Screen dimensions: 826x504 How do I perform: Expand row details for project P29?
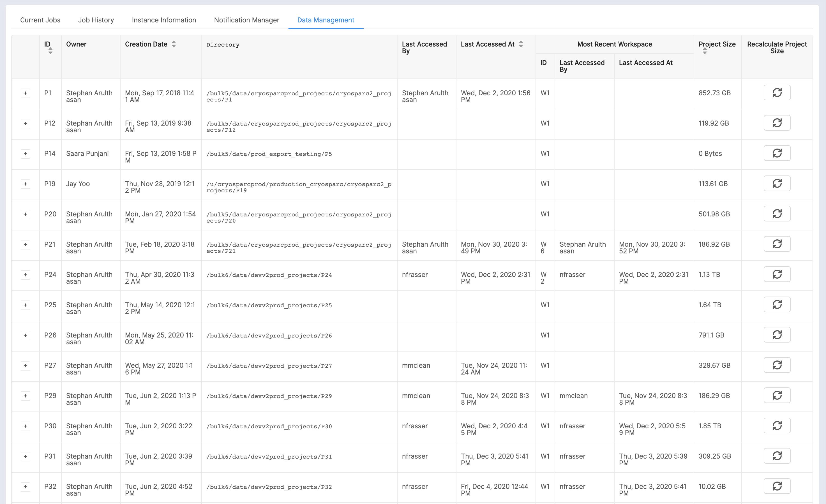(x=26, y=396)
